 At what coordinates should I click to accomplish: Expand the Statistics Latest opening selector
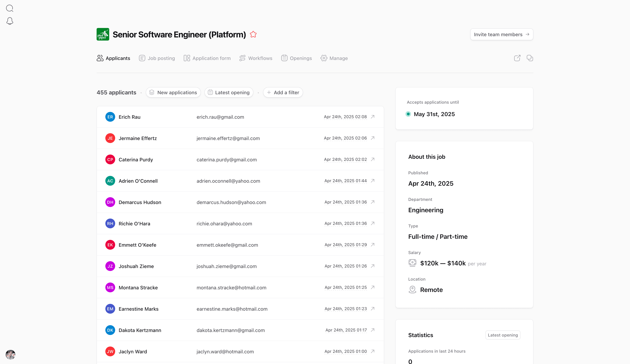point(502,335)
